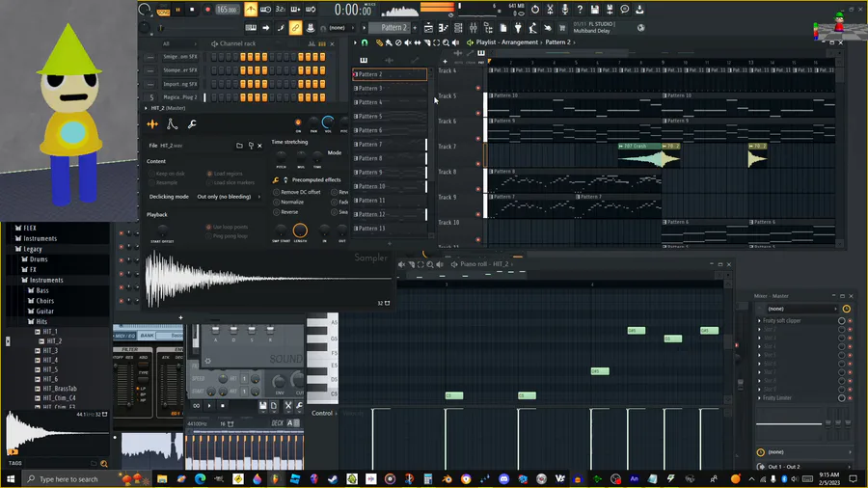Stop playback with the transport stop button

point(192,10)
